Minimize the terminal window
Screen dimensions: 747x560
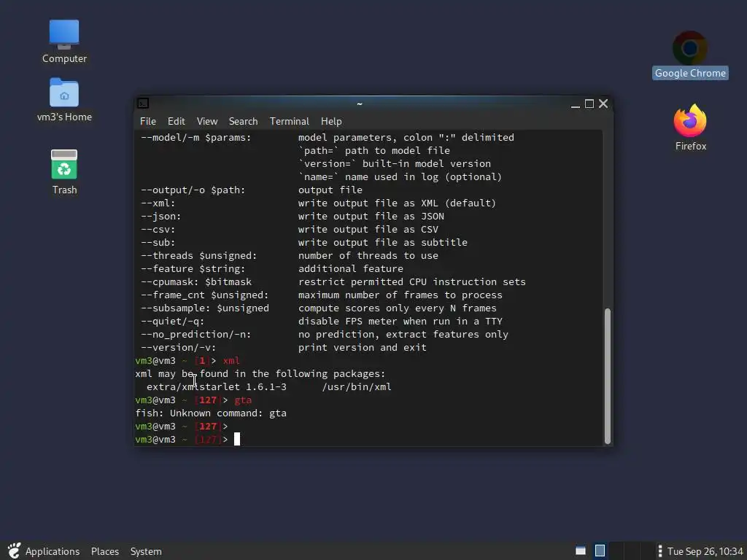pyautogui.click(x=575, y=104)
